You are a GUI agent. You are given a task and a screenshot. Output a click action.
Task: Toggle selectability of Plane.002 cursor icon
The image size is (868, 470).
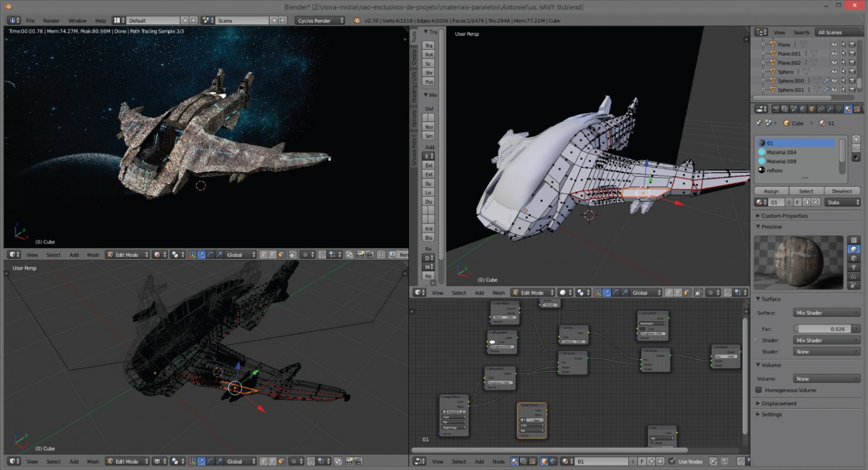click(843, 62)
